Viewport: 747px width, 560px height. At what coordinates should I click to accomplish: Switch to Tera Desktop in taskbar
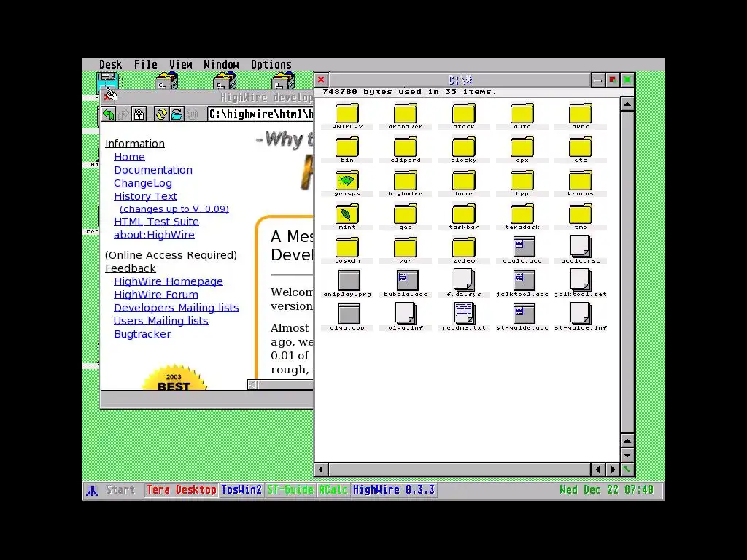[x=181, y=490]
